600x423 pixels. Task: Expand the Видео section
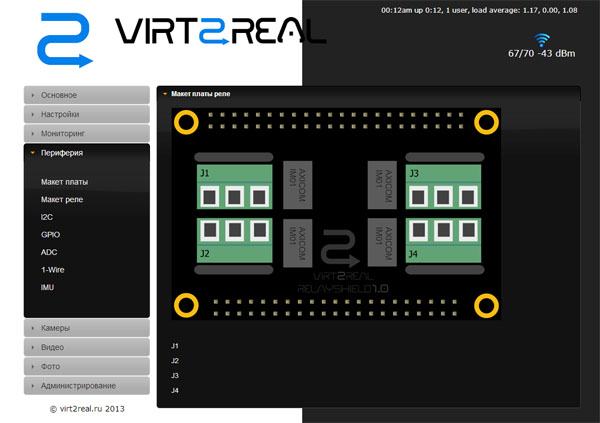click(86, 347)
